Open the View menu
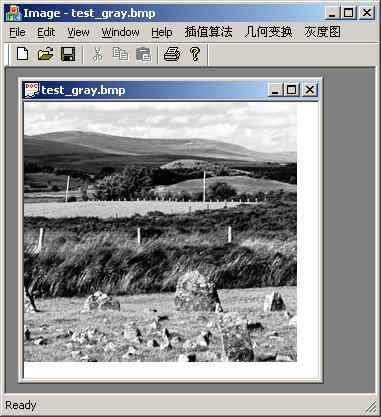The image size is (381, 417). 78,32
